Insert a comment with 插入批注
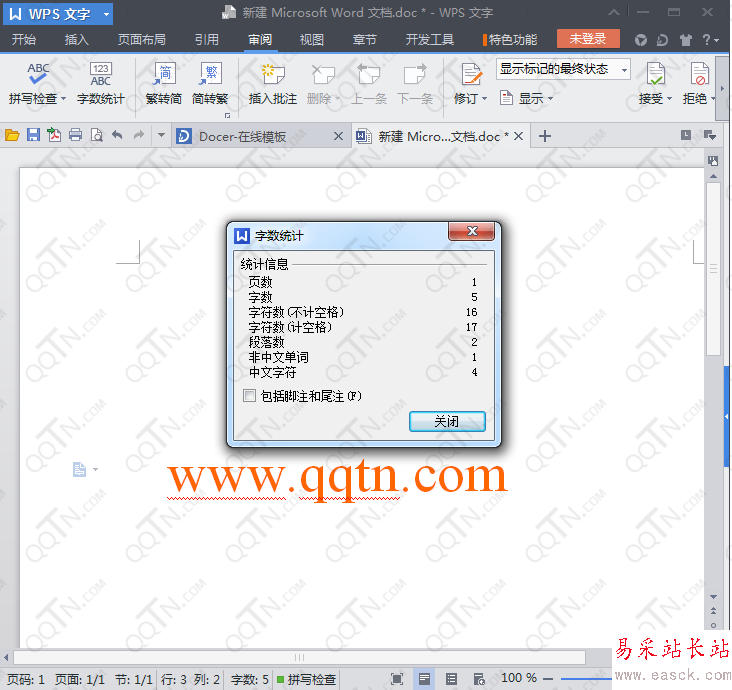 coord(273,84)
